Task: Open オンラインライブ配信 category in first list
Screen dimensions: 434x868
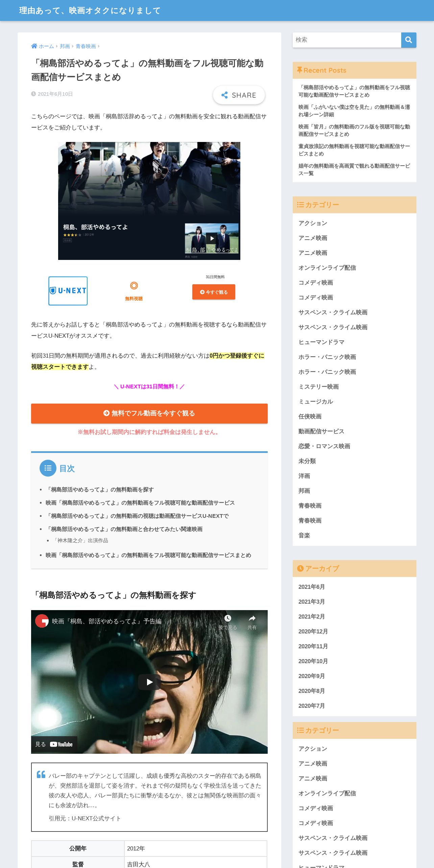Action: 327,268
